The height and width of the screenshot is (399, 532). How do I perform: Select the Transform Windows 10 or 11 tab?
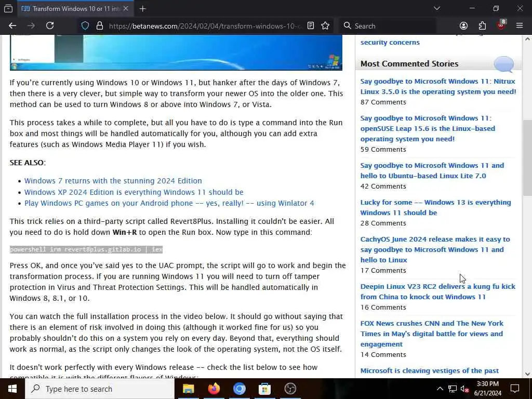75,9
